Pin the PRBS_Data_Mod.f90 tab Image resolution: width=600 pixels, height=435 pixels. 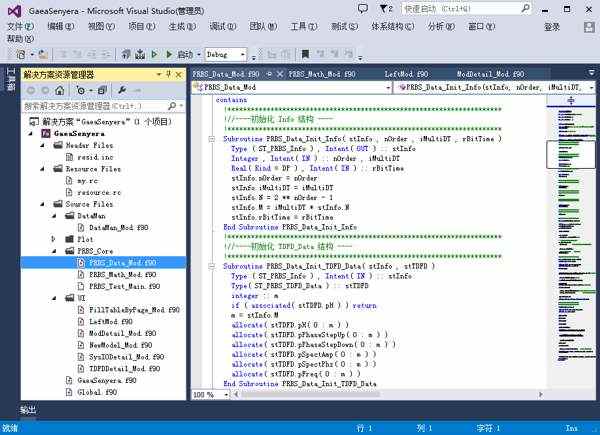[x=269, y=74]
